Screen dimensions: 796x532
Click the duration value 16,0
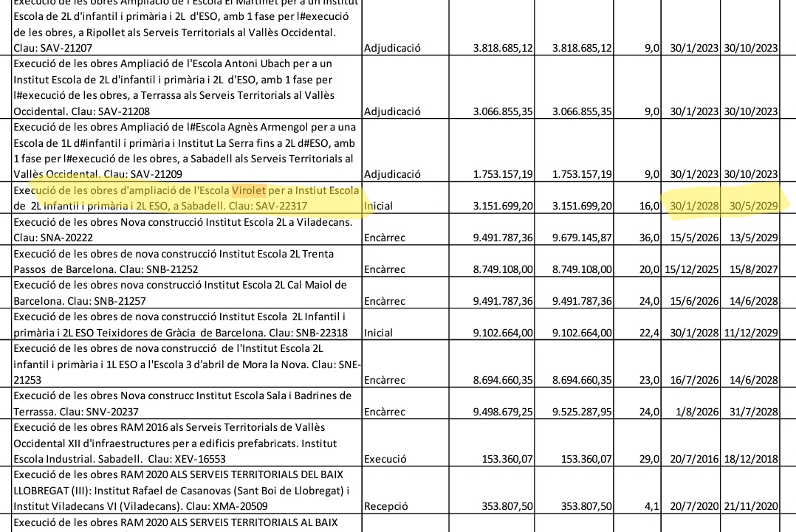tap(649, 206)
